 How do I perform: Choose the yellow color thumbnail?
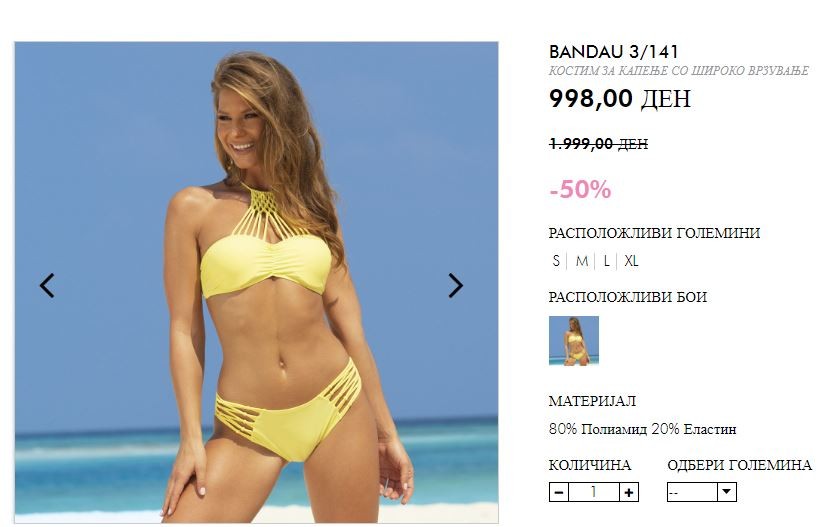click(x=574, y=341)
